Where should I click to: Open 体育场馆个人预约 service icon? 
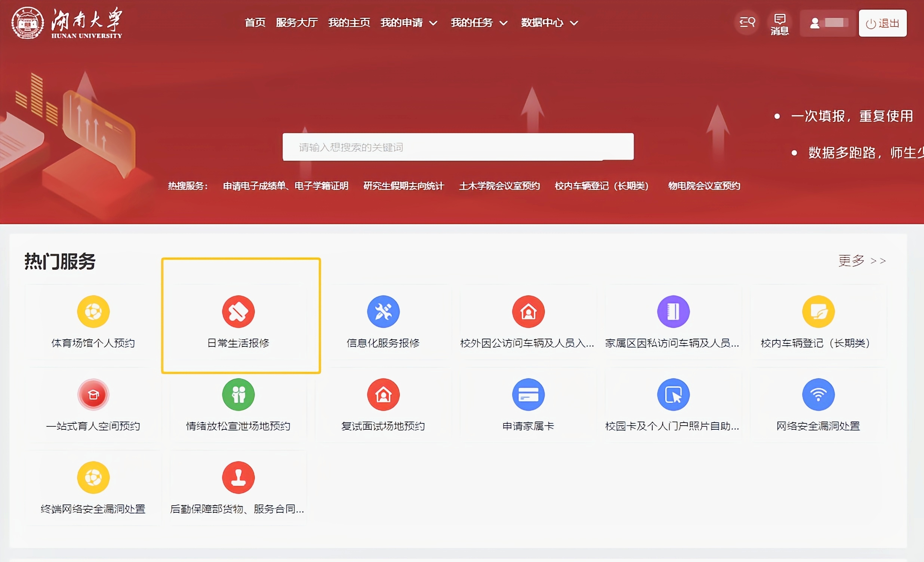point(93,312)
